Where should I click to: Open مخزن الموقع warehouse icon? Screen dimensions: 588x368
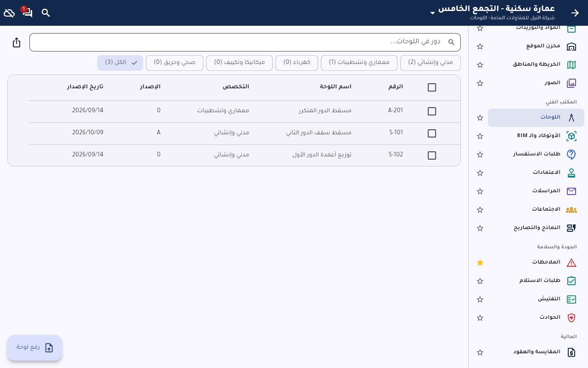pyautogui.click(x=571, y=46)
